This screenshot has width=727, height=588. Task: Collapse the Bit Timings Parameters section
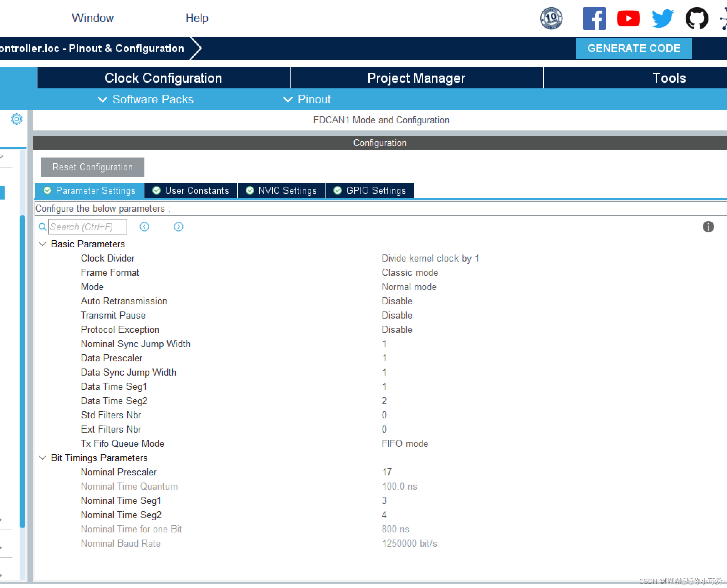pyautogui.click(x=43, y=458)
